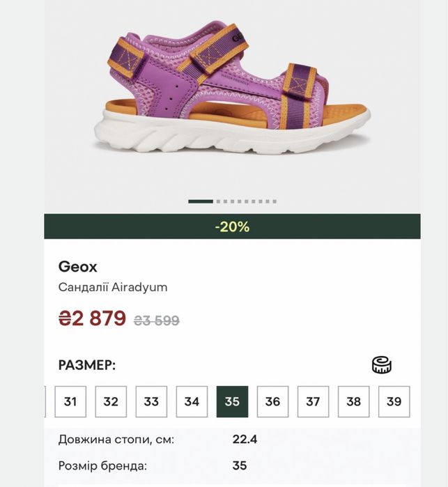Select size 31
This screenshot has height=487, width=448.
[70, 401]
